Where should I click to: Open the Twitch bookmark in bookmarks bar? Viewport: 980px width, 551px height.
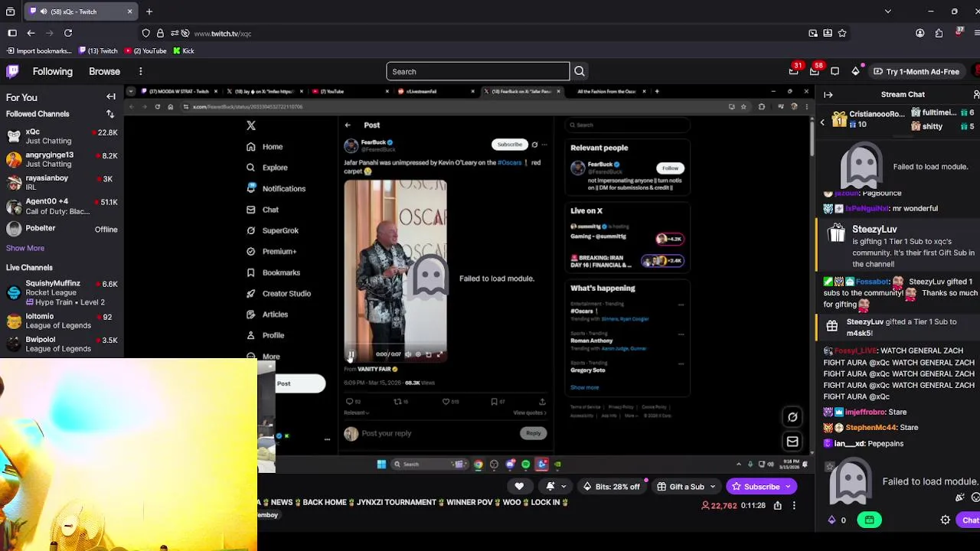coord(96,51)
